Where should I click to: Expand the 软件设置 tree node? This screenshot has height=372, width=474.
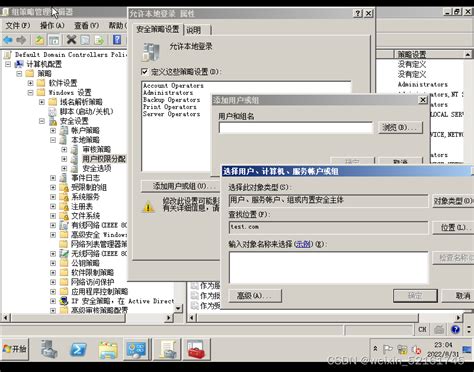tap(30, 83)
